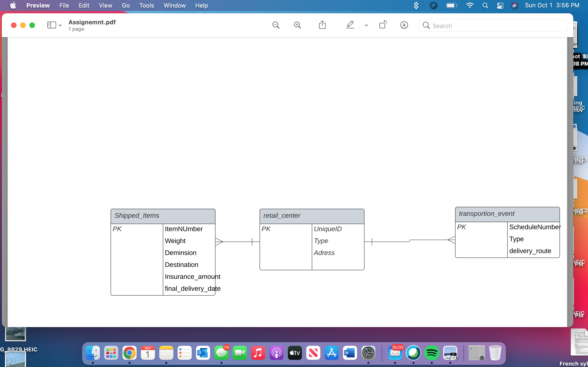The width and height of the screenshot is (588, 367).
Task: Expand the highlight color options chevron
Action: click(366, 25)
